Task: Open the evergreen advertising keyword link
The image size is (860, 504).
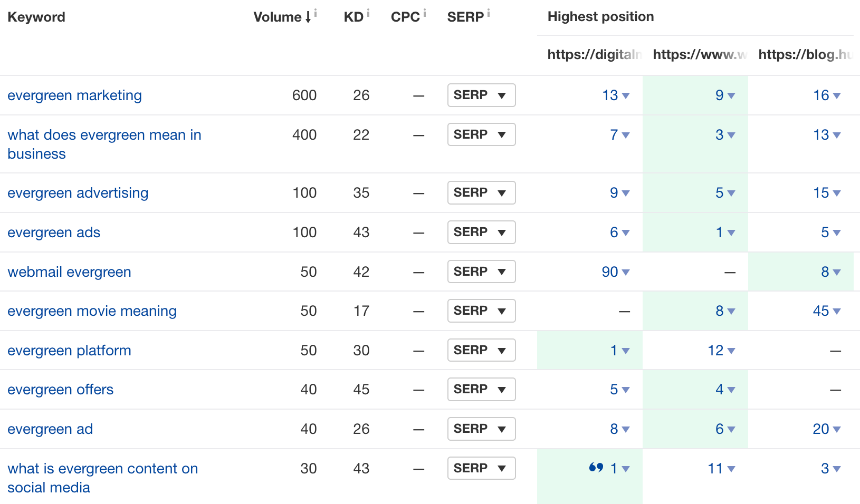Action: point(78,193)
